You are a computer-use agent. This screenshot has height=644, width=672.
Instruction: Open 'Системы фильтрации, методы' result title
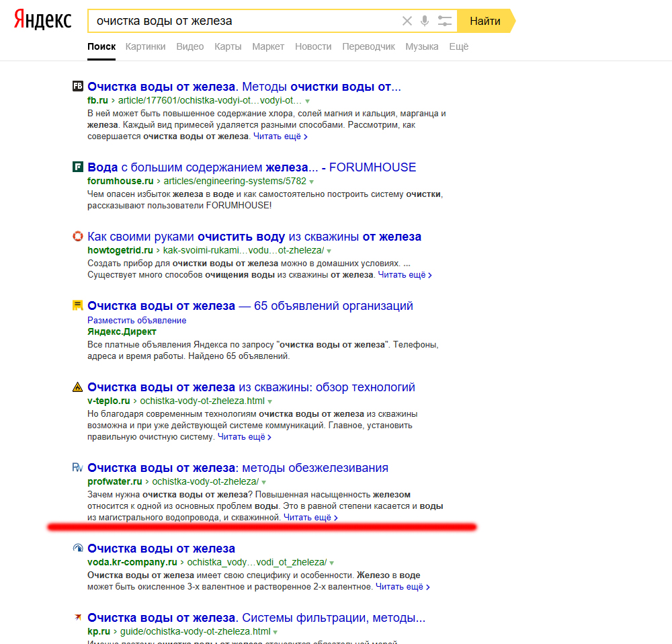[256, 618]
